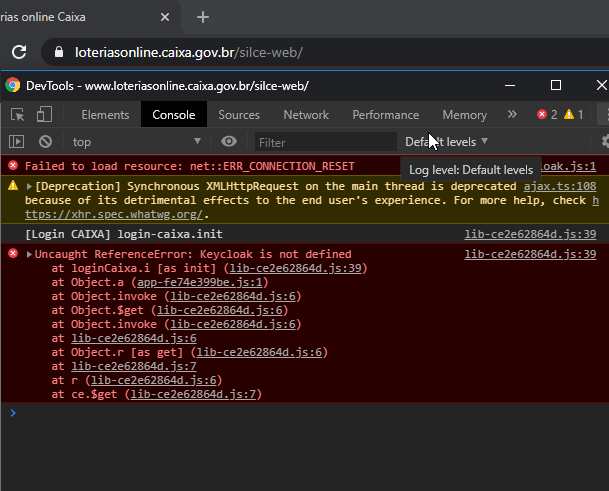Open stack link in 'at r' line

153,380
